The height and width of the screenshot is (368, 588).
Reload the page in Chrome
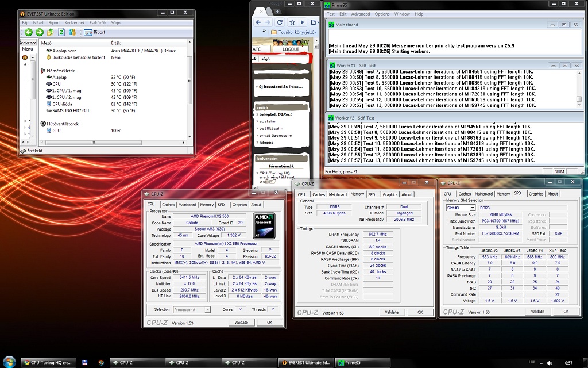point(280,22)
